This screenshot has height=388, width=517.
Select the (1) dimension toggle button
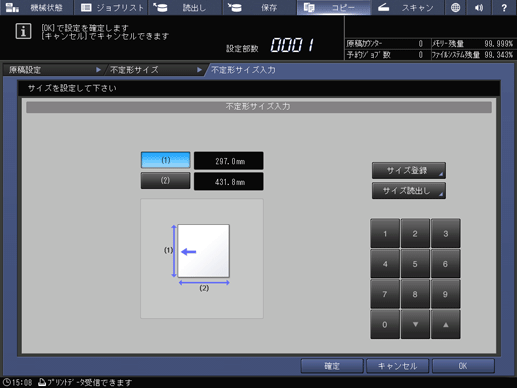point(166,160)
